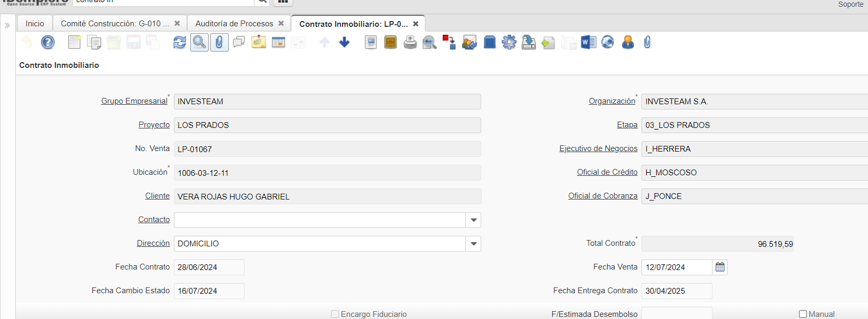This screenshot has height=319, width=868.
Task: Click the Refresh record toolbar icon
Action: pyautogui.click(x=180, y=42)
